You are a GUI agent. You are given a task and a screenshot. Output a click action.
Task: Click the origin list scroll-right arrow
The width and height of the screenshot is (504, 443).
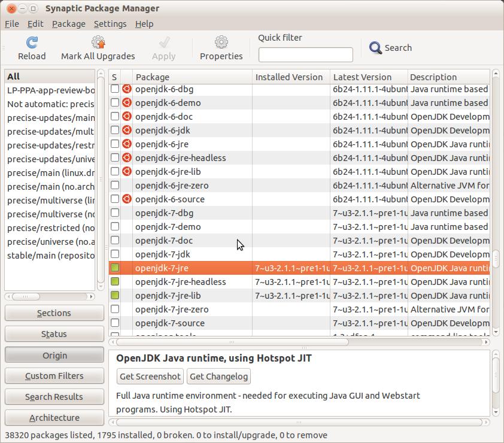pos(92,296)
